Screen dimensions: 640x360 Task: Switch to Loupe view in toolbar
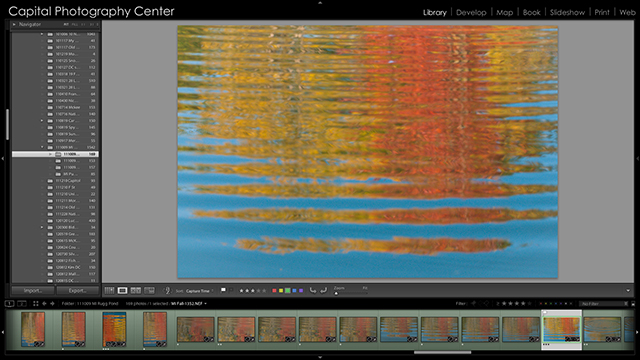click(x=122, y=291)
